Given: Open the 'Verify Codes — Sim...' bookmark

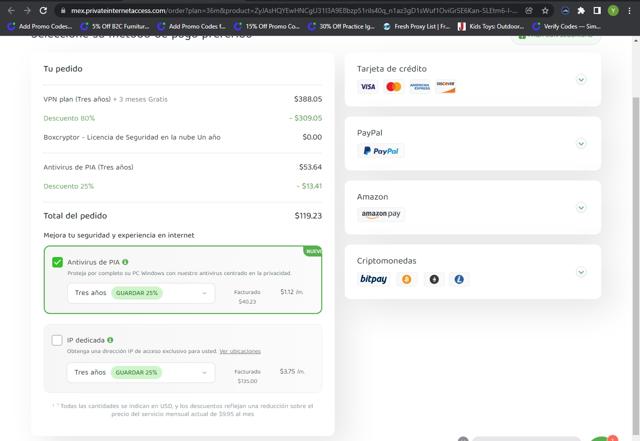Looking at the screenshot, I should coord(567,27).
